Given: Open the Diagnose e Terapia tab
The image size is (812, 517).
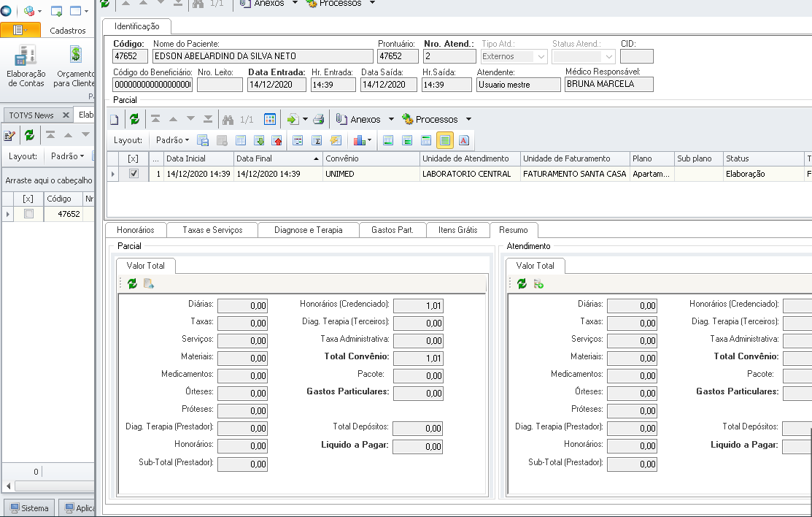Looking at the screenshot, I should point(308,230).
